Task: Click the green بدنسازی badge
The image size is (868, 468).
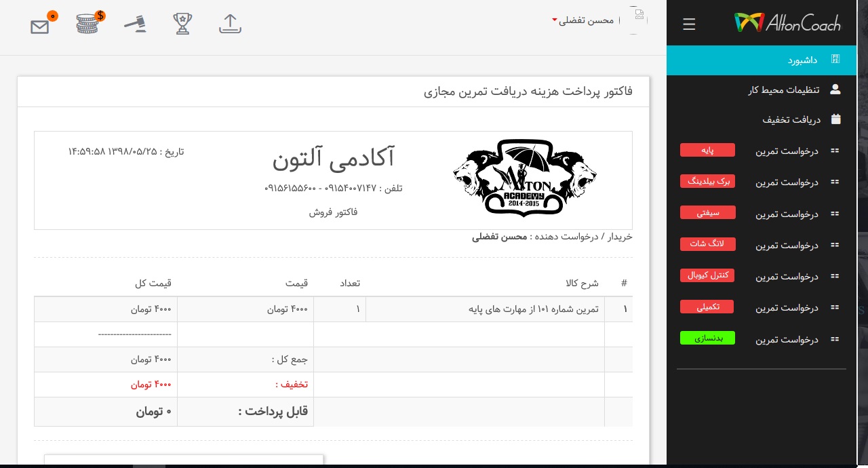Action: 707,338
